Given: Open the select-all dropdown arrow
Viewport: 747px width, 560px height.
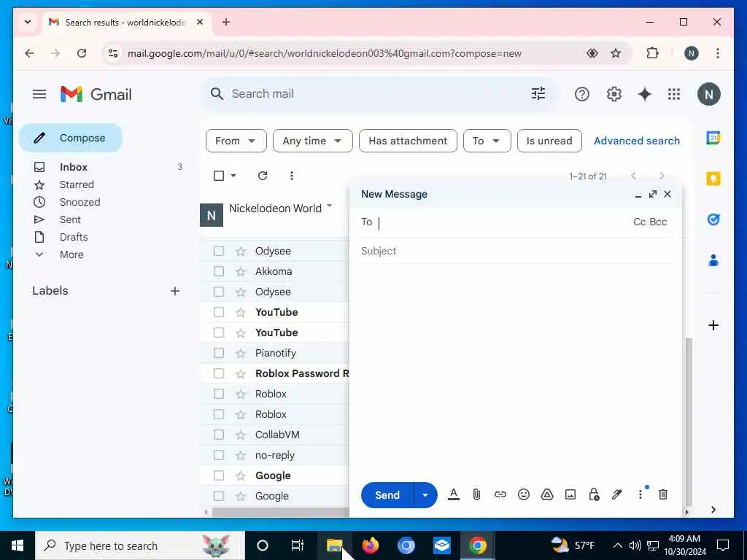Looking at the screenshot, I should click(233, 176).
